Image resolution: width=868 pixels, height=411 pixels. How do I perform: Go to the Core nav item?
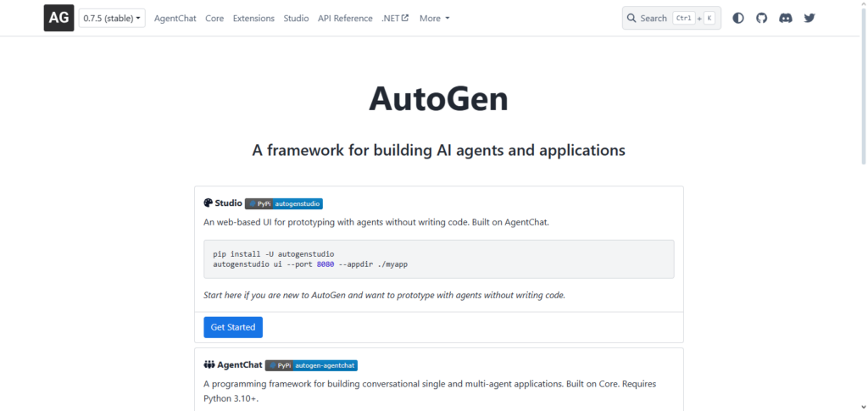(214, 19)
